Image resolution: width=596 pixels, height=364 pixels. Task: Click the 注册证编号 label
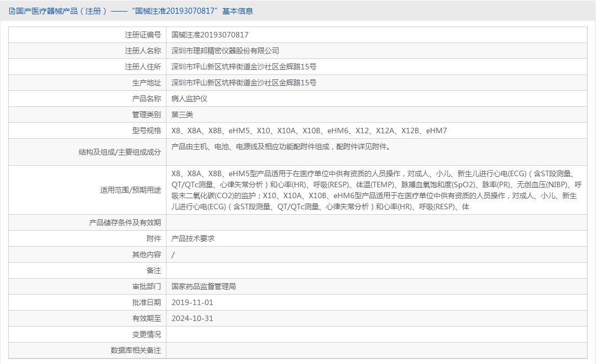[143, 35]
